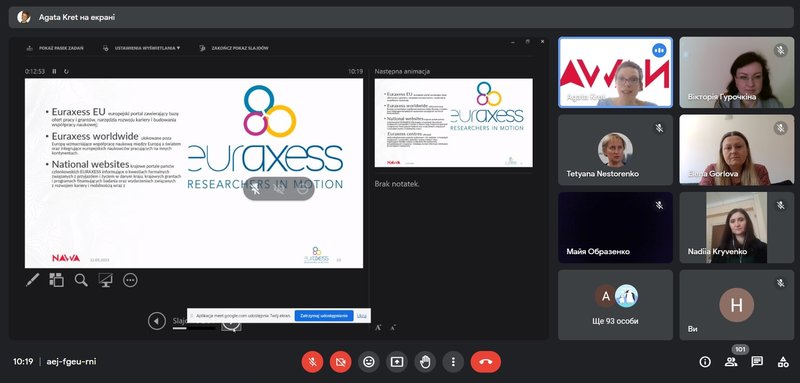Click the elapsed time 0:12:53

[35, 71]
